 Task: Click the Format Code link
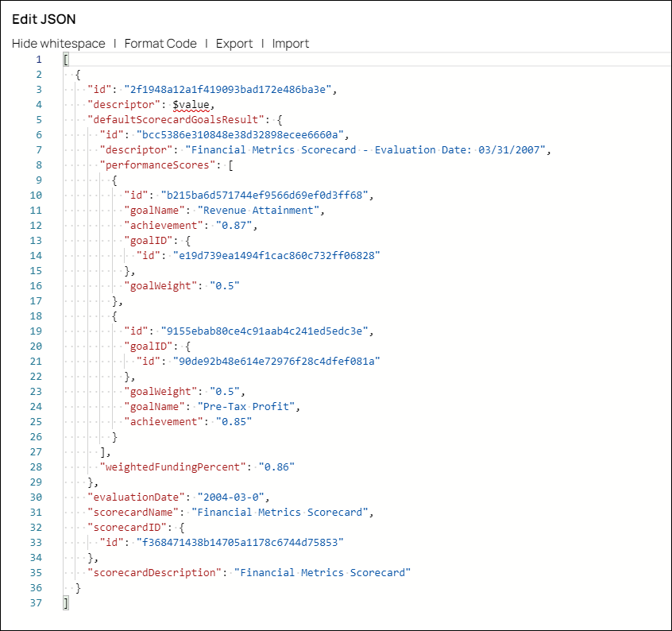160,44
